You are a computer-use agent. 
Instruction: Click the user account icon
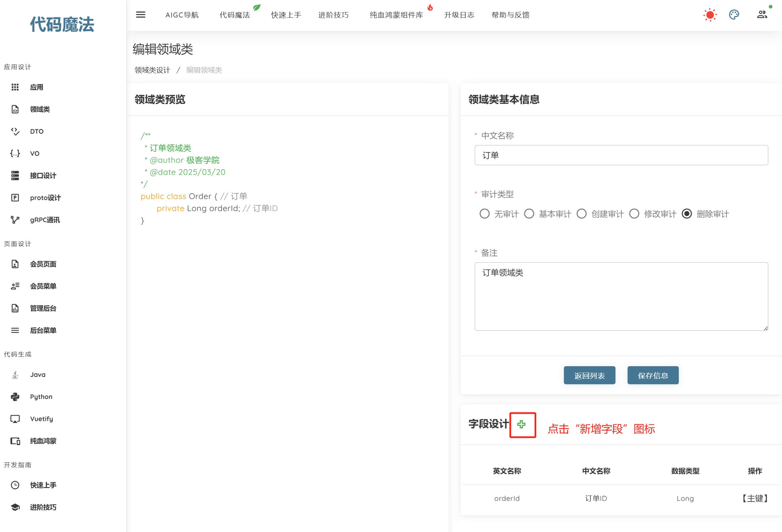point(762,15)
